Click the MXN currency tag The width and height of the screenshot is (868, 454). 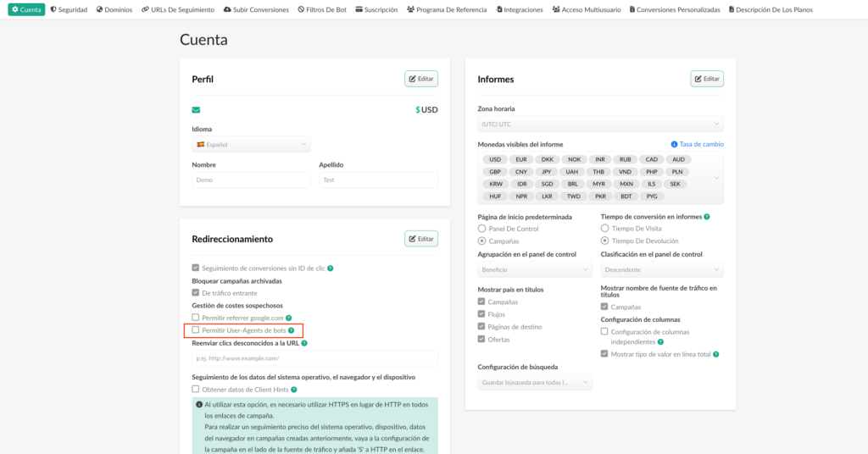click(x=626, y=184)
